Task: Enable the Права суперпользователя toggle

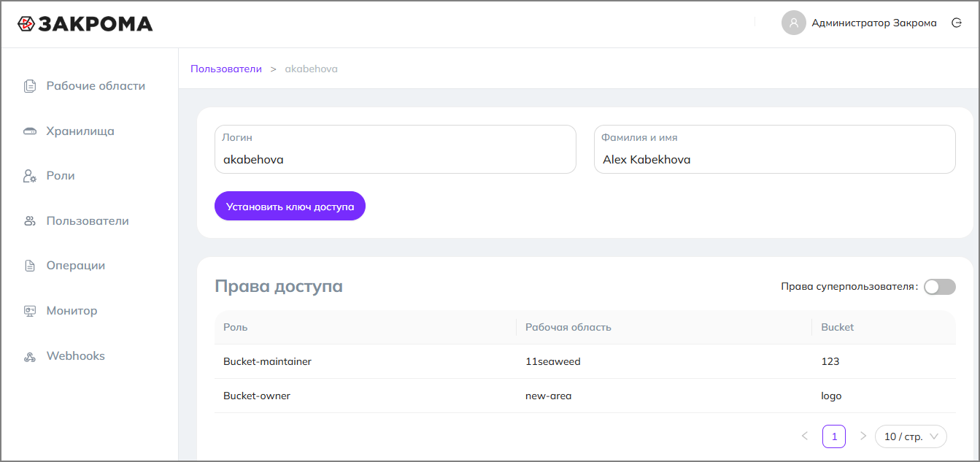Action: pyautogui.click(x=939, y=287)
